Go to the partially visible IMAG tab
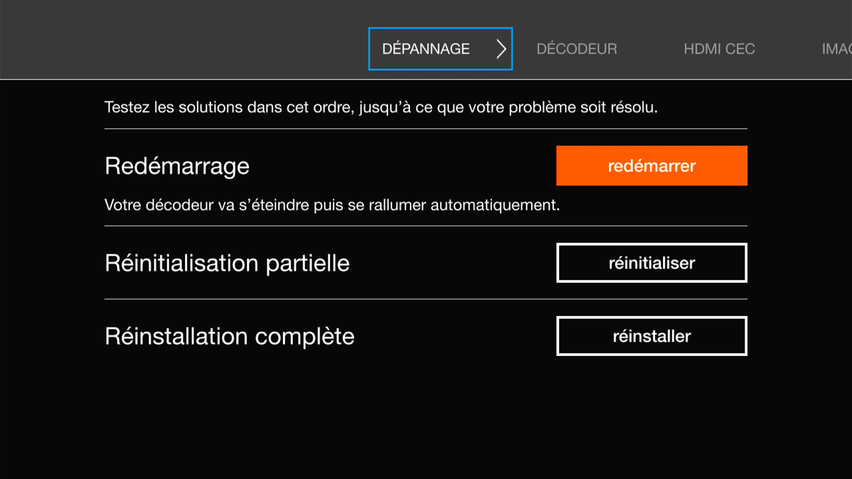 tap(836, 49)
